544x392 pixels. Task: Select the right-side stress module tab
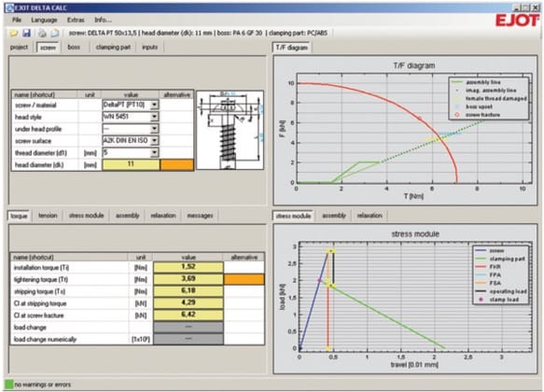pyautogui.click(x=293, y=216)
